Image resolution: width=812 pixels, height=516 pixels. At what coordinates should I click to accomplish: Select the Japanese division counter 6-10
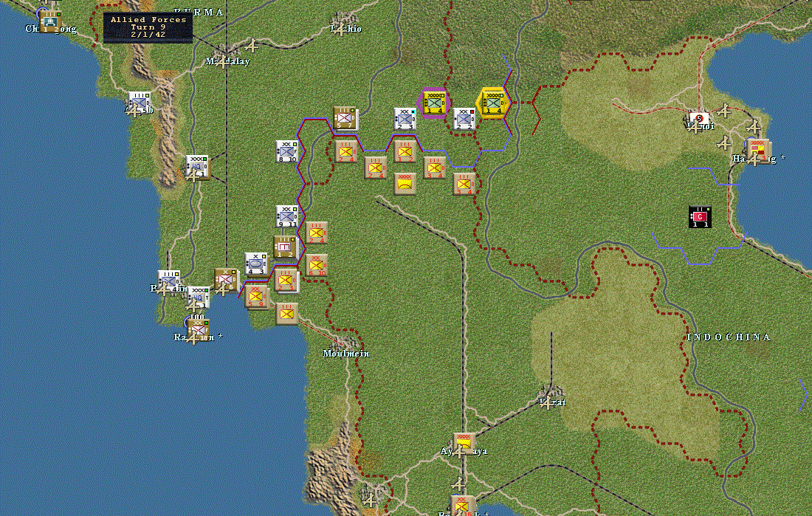[317, 265]
